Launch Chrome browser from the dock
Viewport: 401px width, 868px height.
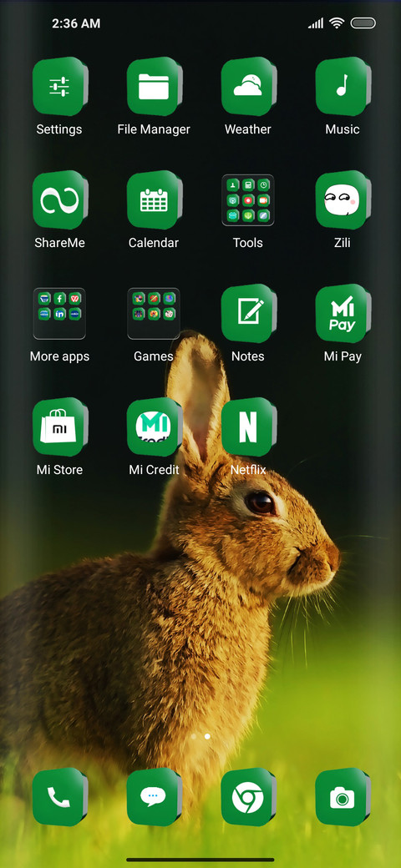tap(248, 797)
